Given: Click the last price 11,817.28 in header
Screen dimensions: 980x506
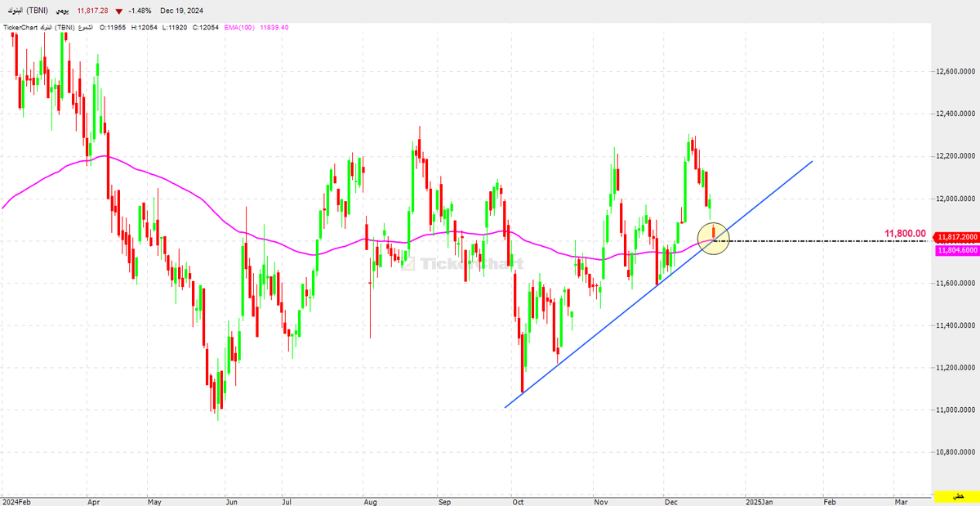Looking at the screenshot, I should (93, 11).
